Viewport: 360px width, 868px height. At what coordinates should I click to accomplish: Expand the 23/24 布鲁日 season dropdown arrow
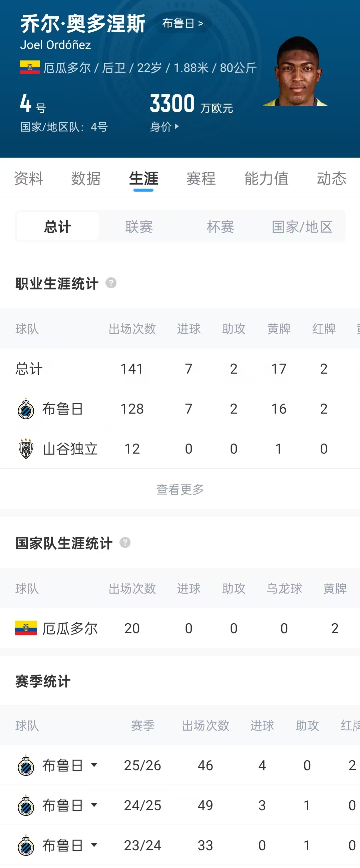(x=94, y=845)
